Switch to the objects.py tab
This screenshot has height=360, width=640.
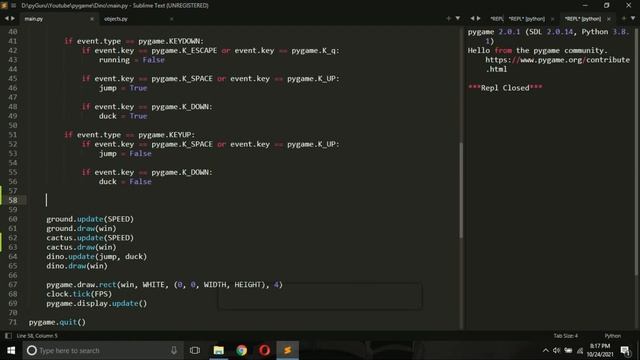pyautogui.click(x=116, y=19)
